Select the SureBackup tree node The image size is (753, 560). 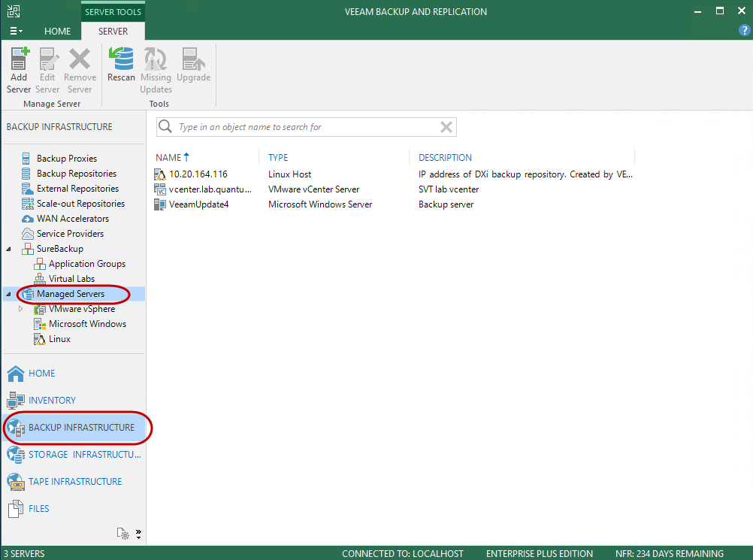click(x=59, y=249)
